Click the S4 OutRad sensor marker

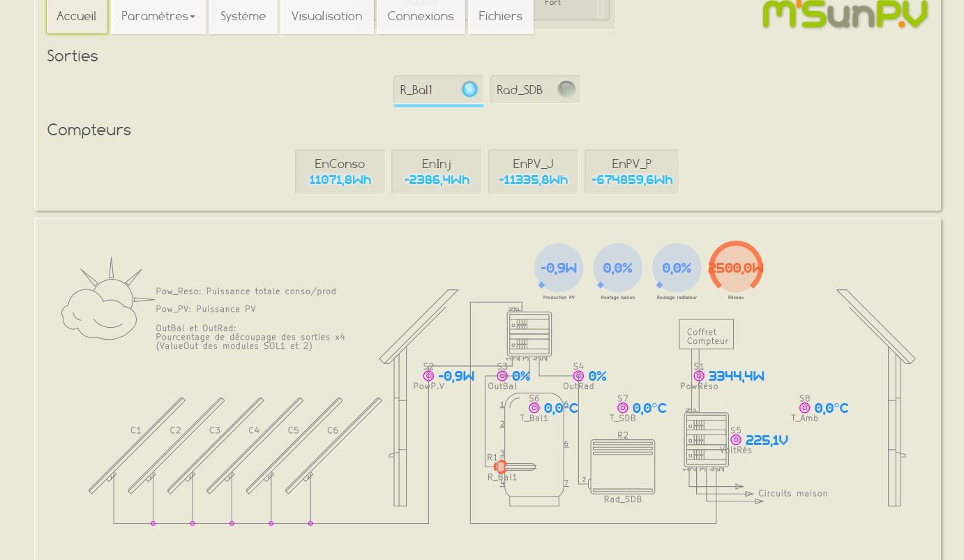pyautogui.click(x=578, y=376)
